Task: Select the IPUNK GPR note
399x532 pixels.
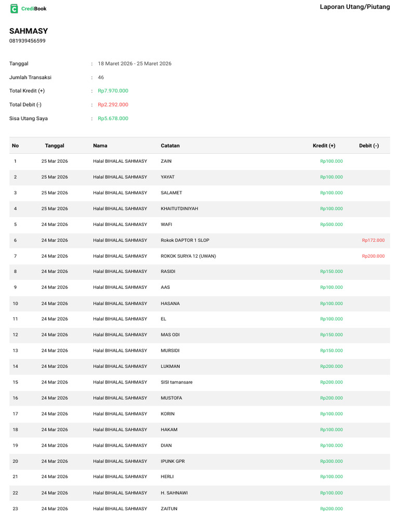Action: [x=172, y=461]
